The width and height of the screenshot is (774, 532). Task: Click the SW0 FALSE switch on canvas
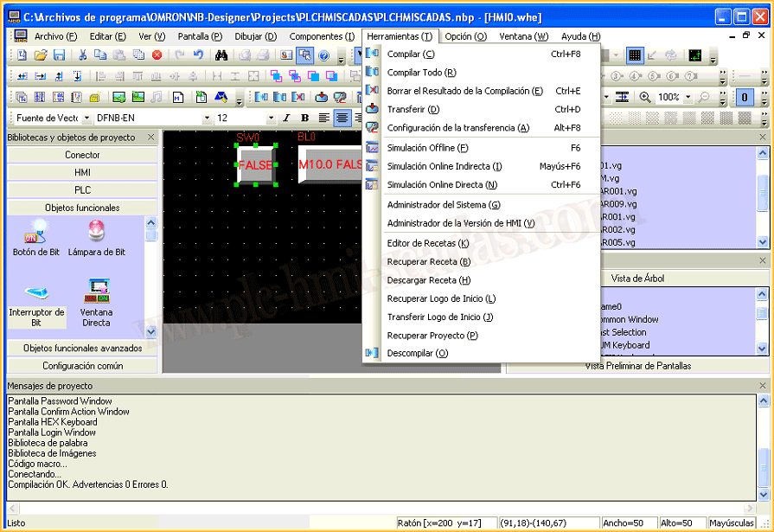[256, 164]
